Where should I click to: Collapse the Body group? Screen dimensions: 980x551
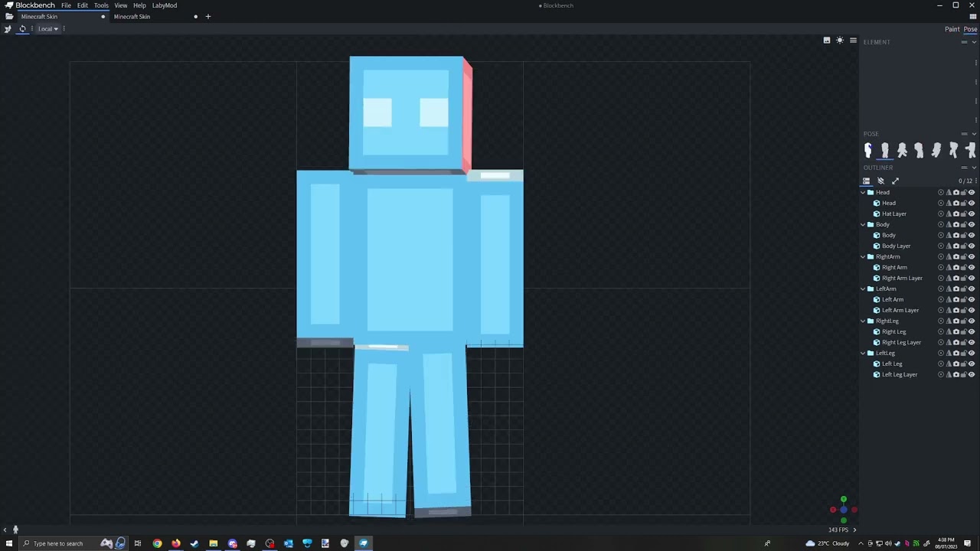pos(864,225)
